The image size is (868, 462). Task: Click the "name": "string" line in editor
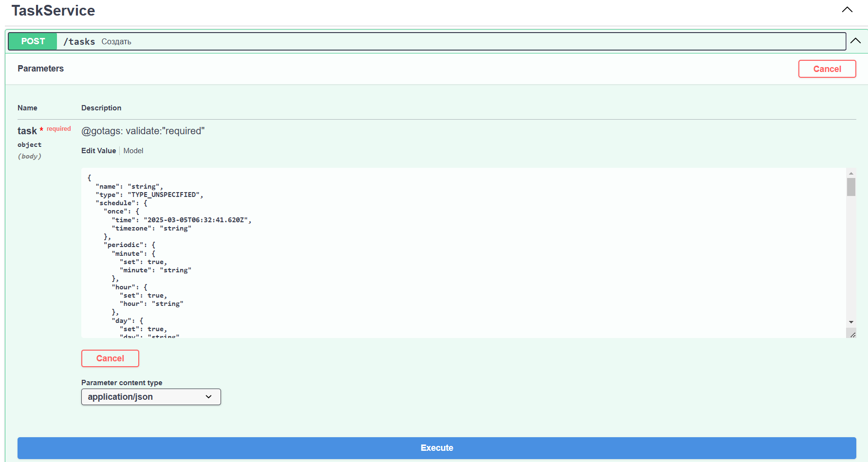pos(129,187)
